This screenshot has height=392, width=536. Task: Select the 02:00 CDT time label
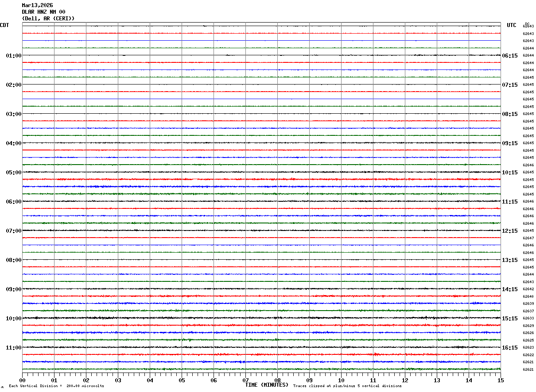(14, 85)
